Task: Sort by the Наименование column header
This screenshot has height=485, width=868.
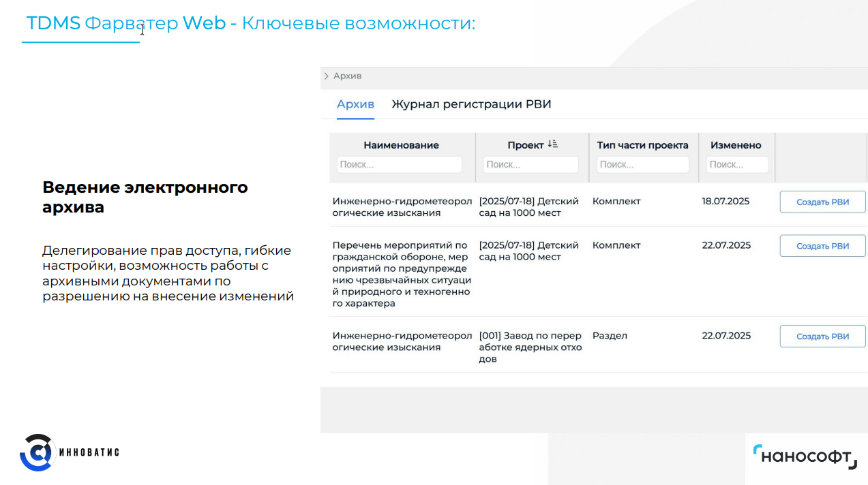Action: pos(401,145)
